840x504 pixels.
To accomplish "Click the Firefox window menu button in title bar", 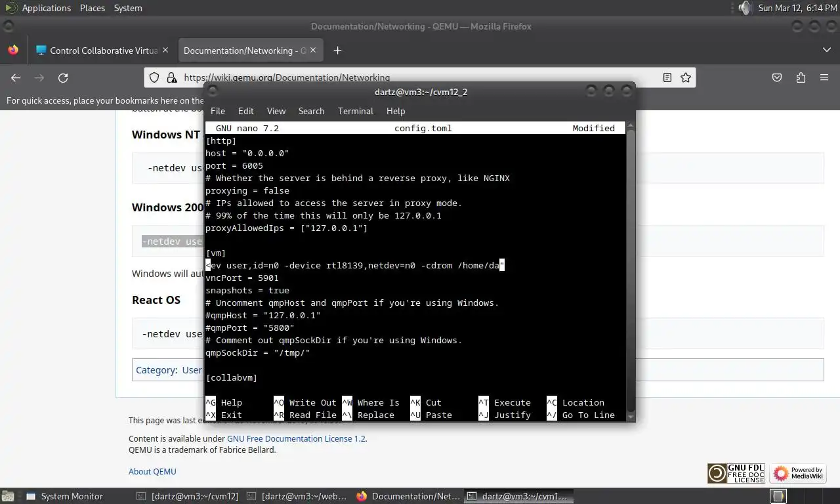I will [9, 26].
